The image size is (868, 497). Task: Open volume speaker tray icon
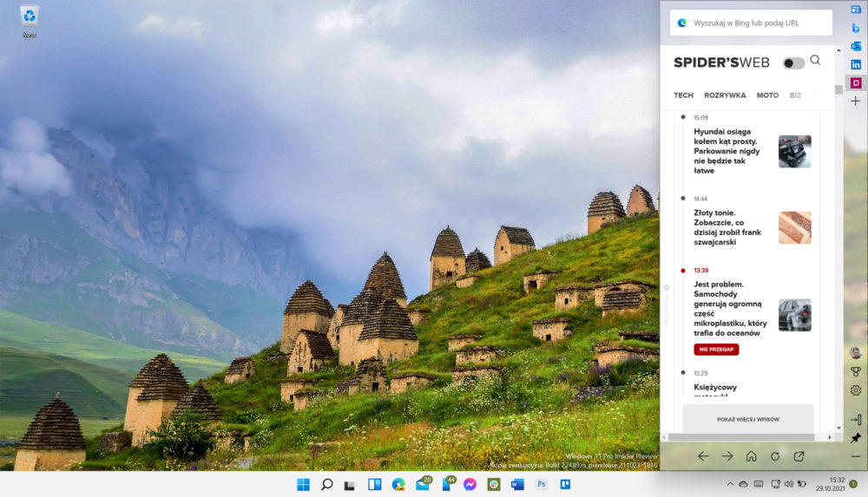(789, 484)
